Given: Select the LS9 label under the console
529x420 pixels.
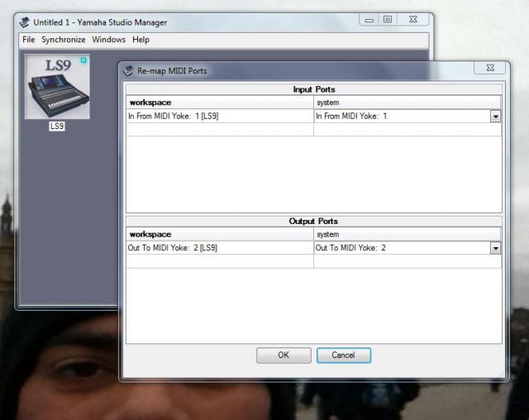Looking at the screenshot, I should coord(57,126).
